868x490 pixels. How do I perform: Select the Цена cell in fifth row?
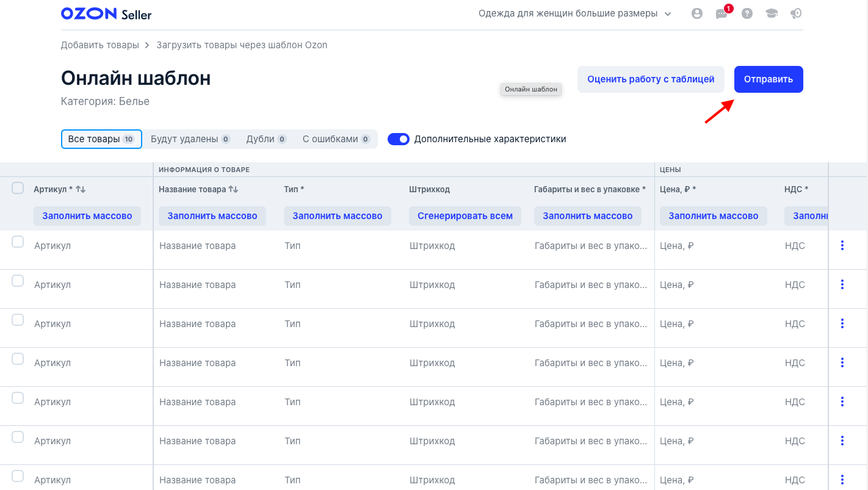pos(717,406)
